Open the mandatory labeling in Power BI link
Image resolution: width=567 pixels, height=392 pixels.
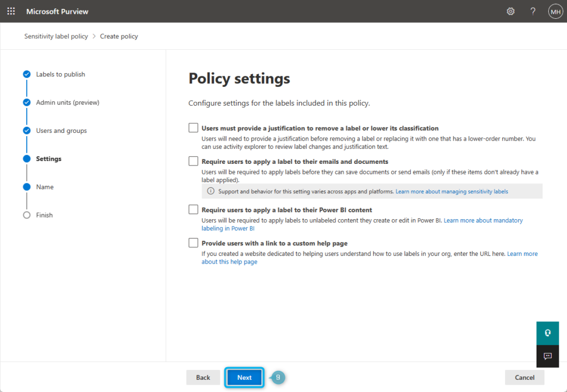[483, 220]
